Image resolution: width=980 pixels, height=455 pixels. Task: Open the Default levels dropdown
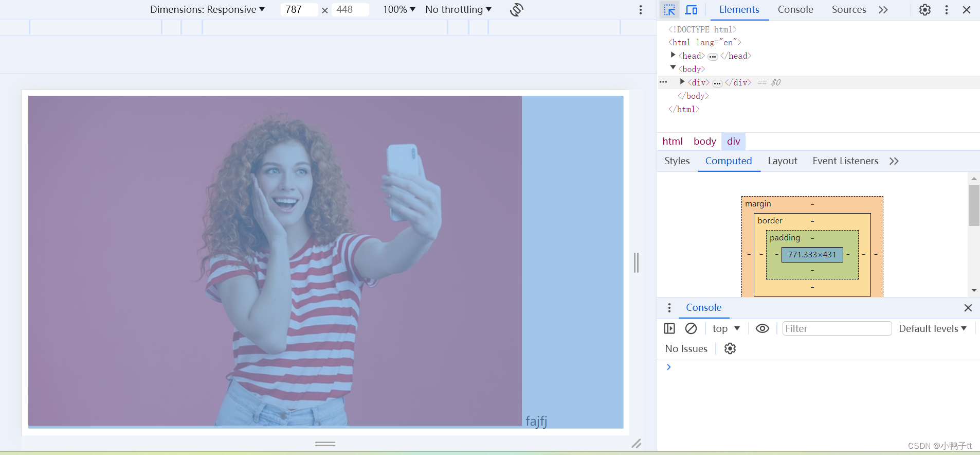coord(932,328)
